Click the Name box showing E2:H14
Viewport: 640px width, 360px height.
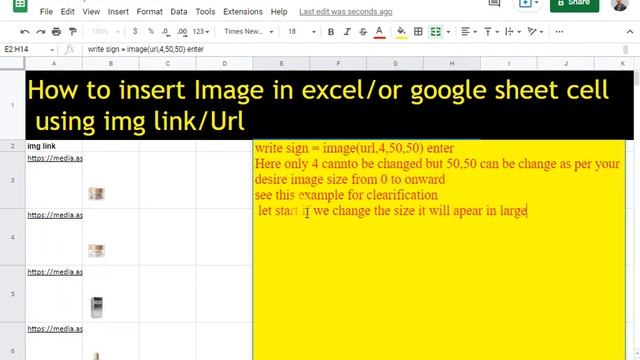click(26, 49)
